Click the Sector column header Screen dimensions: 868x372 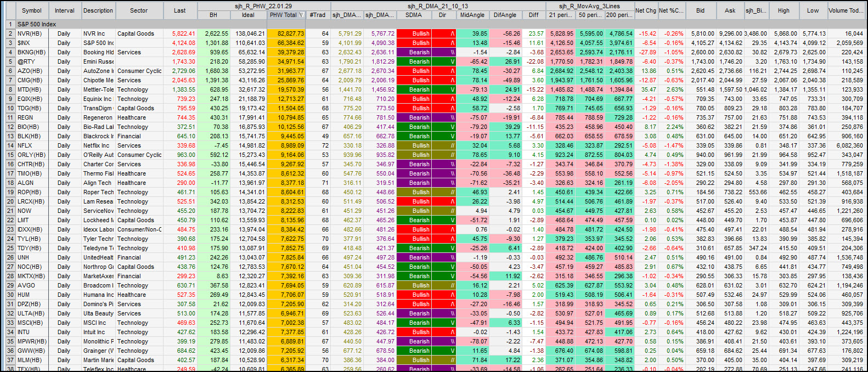tap(139, 10)
